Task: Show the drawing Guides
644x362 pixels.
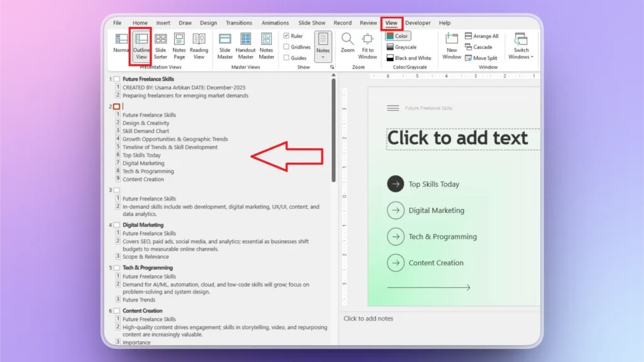Action: pyautogui.click(x=288, y=57)
